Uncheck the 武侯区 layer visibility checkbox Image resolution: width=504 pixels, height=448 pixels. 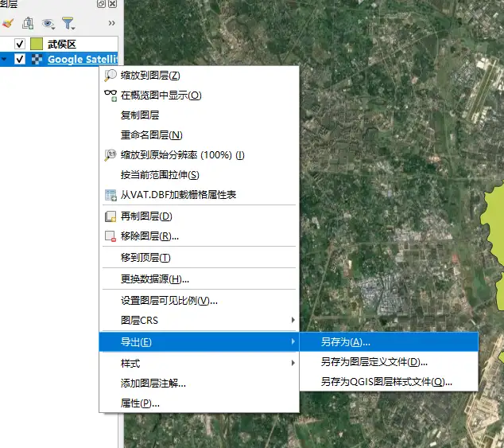[20, 44]
